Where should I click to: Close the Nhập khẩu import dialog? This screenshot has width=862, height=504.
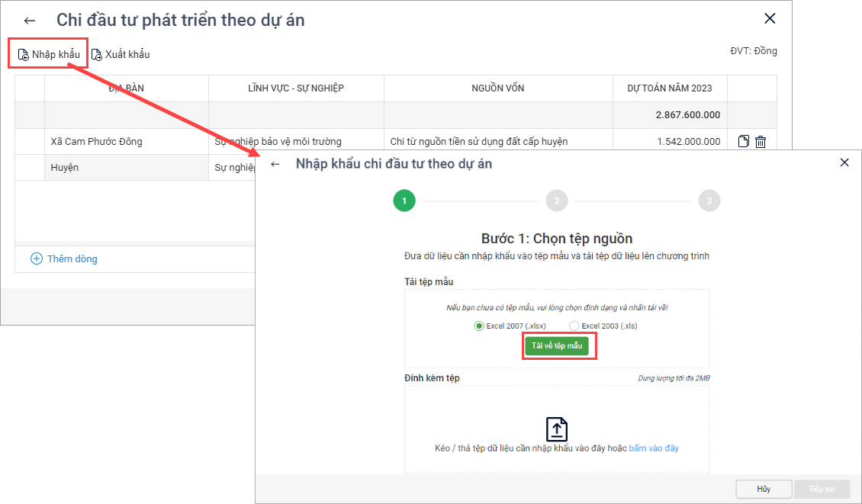pyautogui.click(x=844, y=162)
